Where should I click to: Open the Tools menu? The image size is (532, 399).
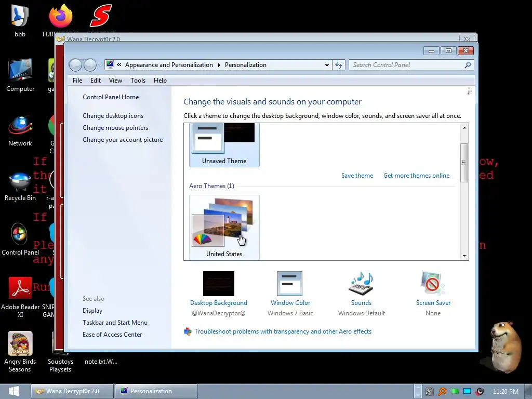[138, 81]
